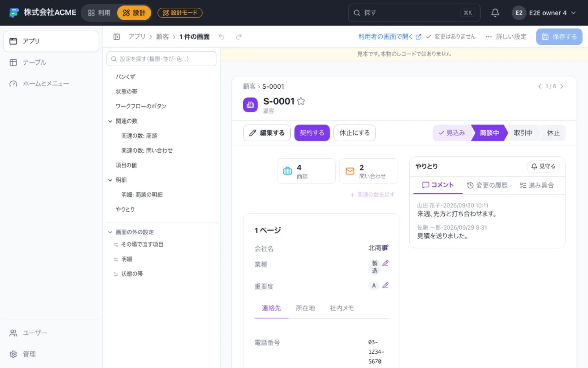Open the 問い合わせ related count card

(369, 171)
